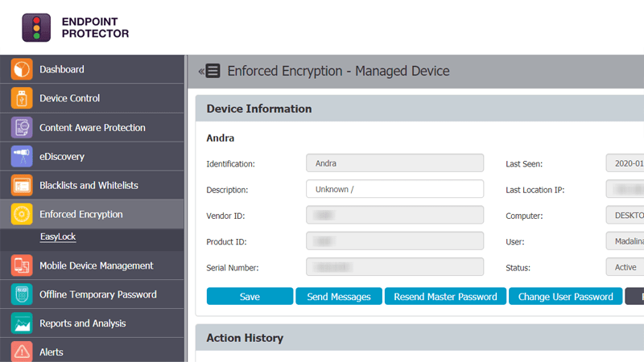Go to Offline Temporary Password
The image size is (644, 362).
[x=92, y=294]
